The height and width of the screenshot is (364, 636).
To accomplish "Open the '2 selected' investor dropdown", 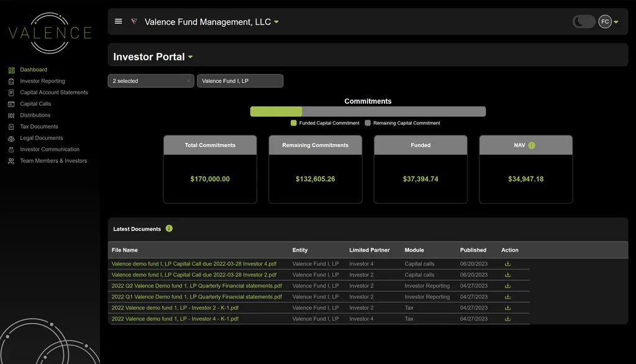I will [150, 81].
